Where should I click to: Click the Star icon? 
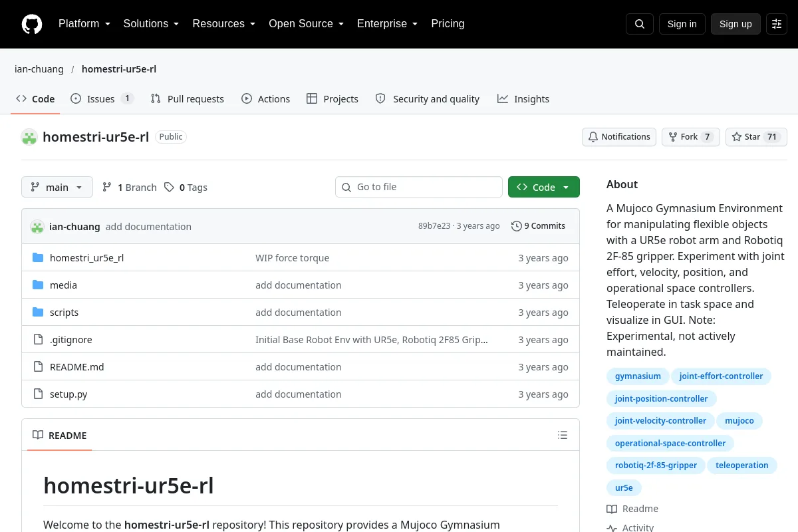737,137
